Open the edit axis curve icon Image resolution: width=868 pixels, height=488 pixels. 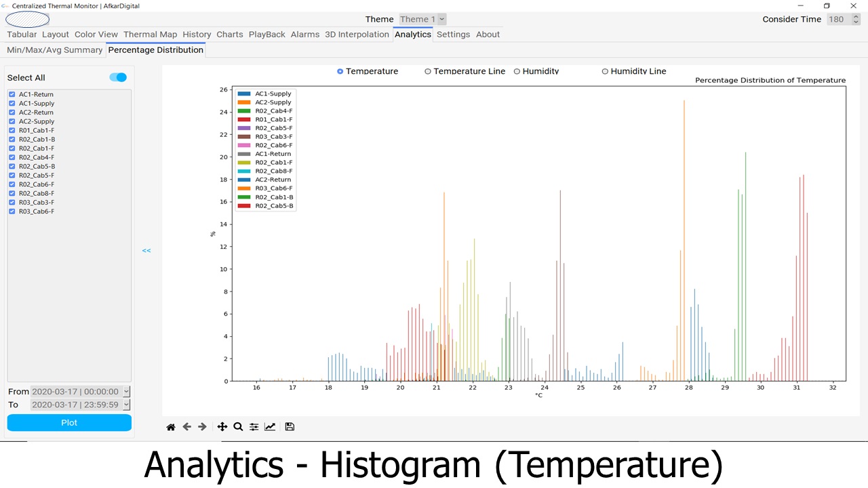[x=270, y=427]
